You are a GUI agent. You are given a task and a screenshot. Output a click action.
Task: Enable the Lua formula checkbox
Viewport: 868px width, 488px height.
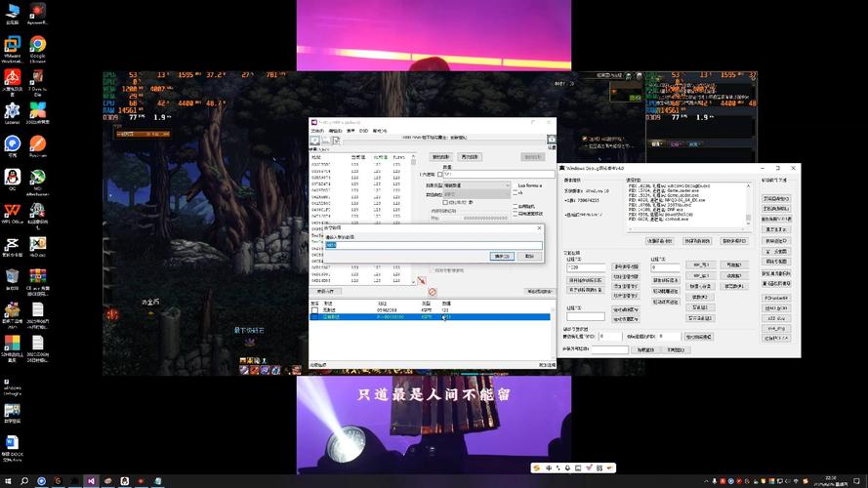click(x=517, y=184)
